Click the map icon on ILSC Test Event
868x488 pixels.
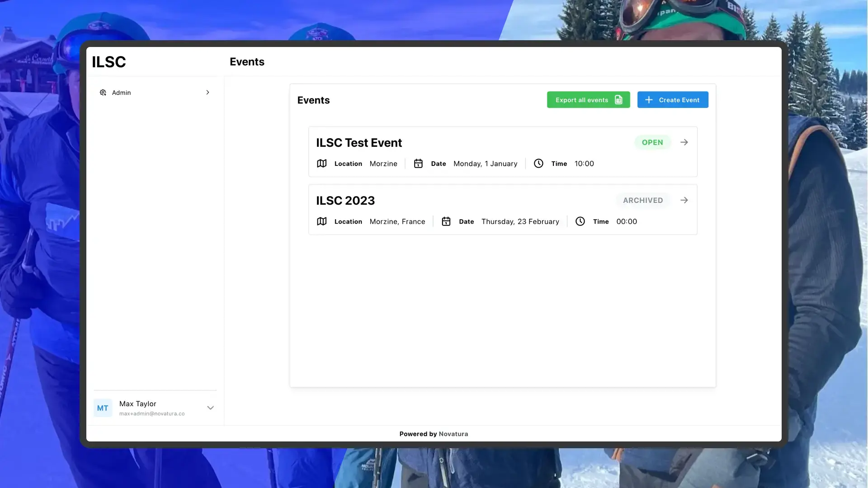click(x=321, y=164)
